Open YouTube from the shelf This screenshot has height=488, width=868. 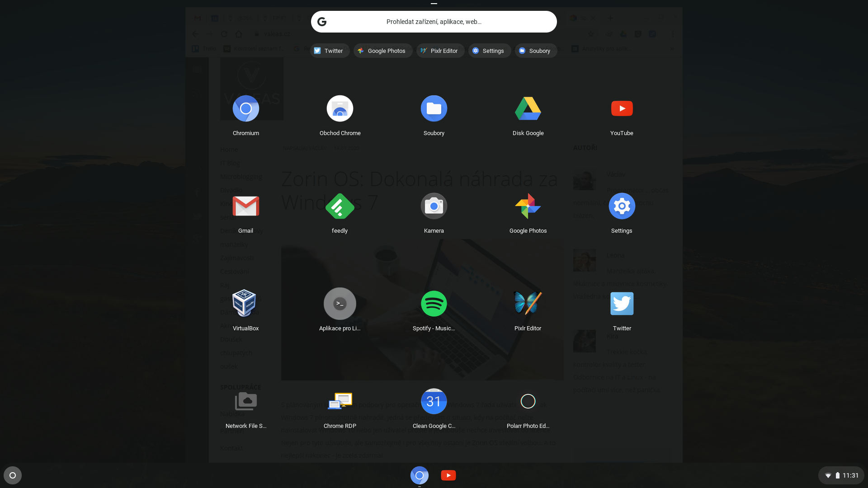[448, 475]
